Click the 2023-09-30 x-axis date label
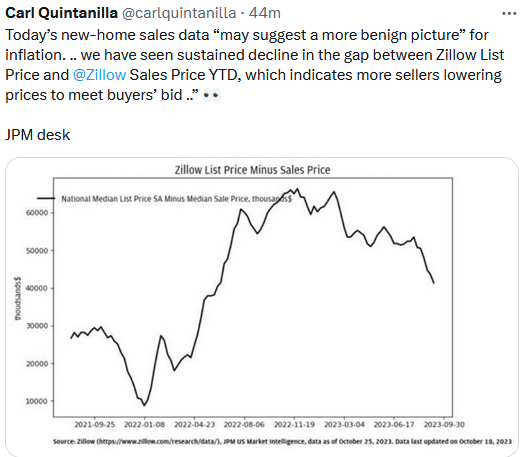Screen dimensions: 523x457 pos(444,425)
